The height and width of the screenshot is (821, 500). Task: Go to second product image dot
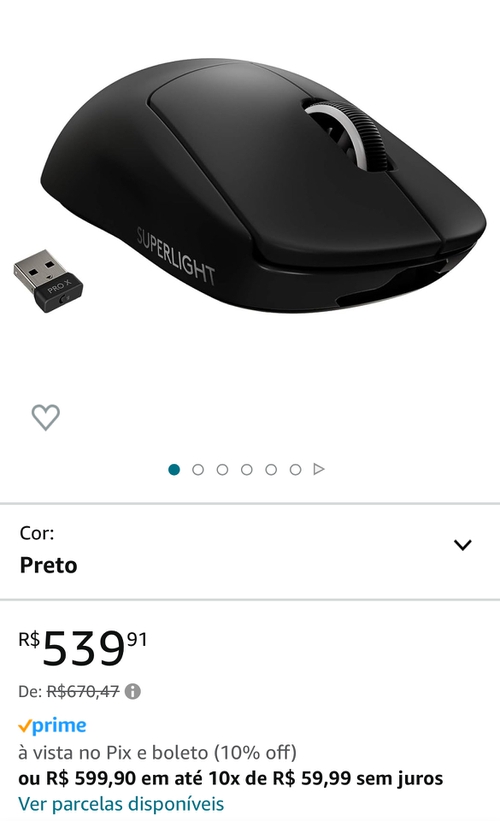pyautogui.click(x=198, y=470)
